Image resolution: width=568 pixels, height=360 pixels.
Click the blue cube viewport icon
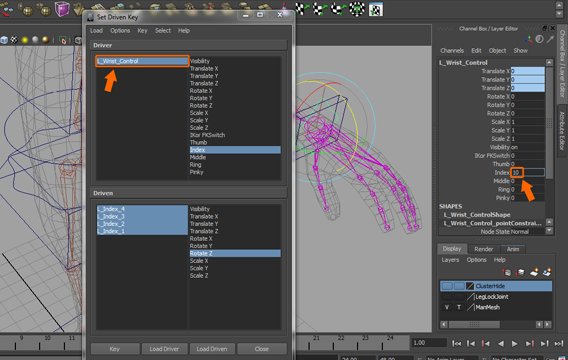click(x=4, y=40)
